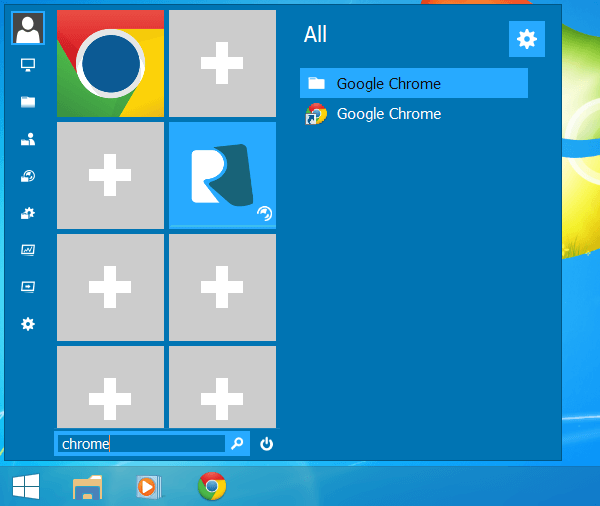Image resolution: width=600 pixels, height=506 pixels.
Task: Click the gear button beside the All heading
Action: (x=527, y=39)
